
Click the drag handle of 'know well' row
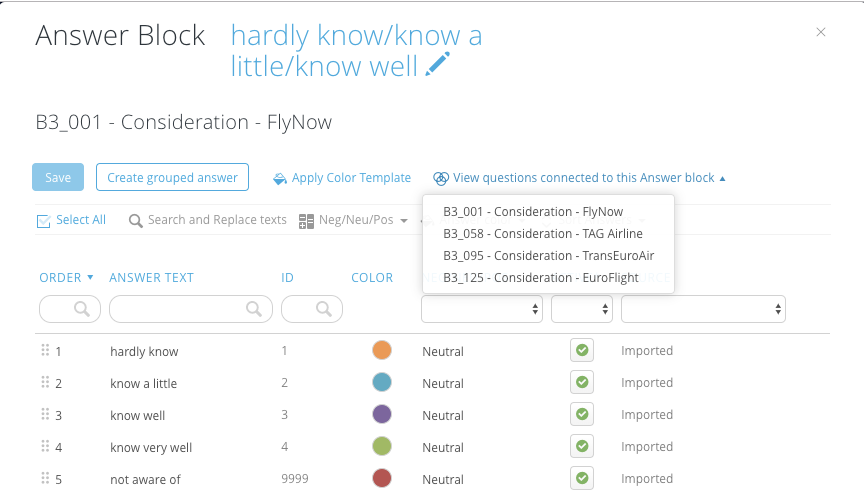[x=45, y=414]
